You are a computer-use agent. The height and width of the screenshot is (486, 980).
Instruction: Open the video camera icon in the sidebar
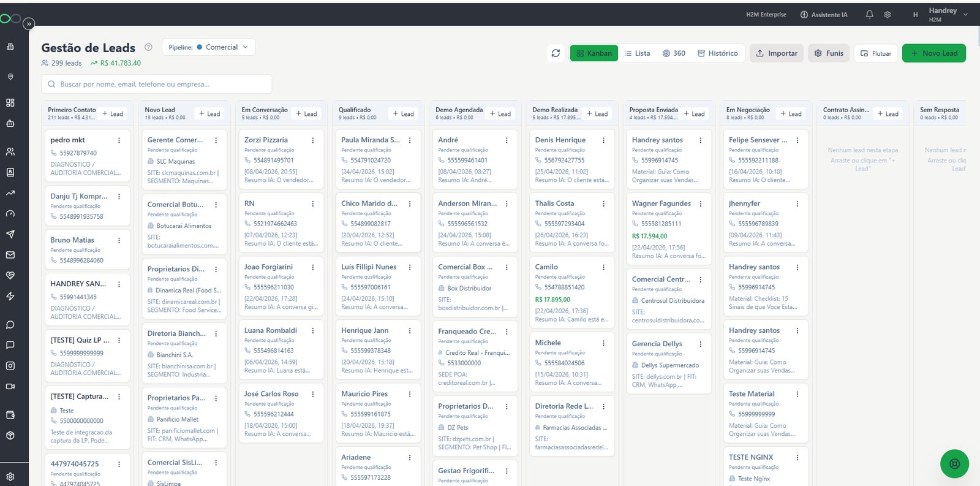coord(10,387)
